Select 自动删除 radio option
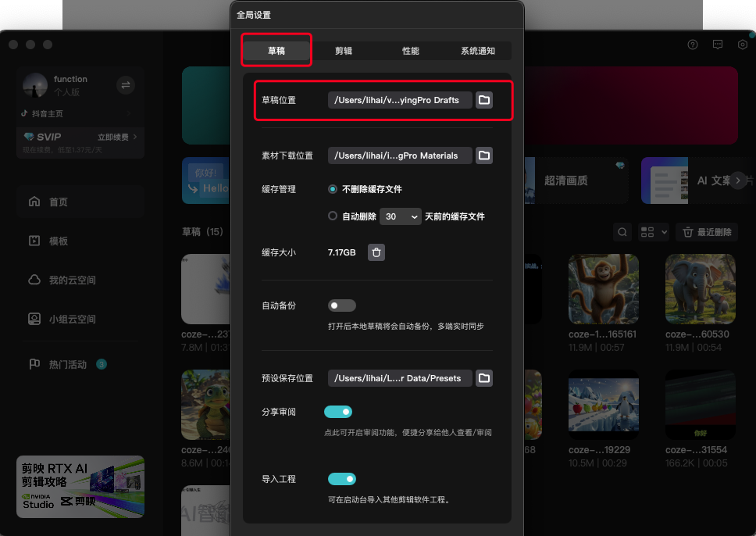The height and width of the screenshot is (536, 756). pyautogui.click(x=333, y=216)
